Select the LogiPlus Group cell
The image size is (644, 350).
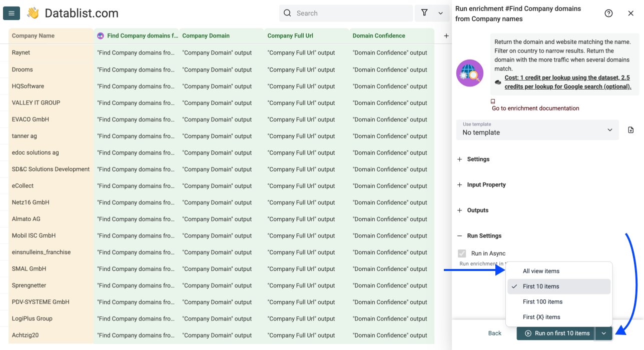point(51,318)
